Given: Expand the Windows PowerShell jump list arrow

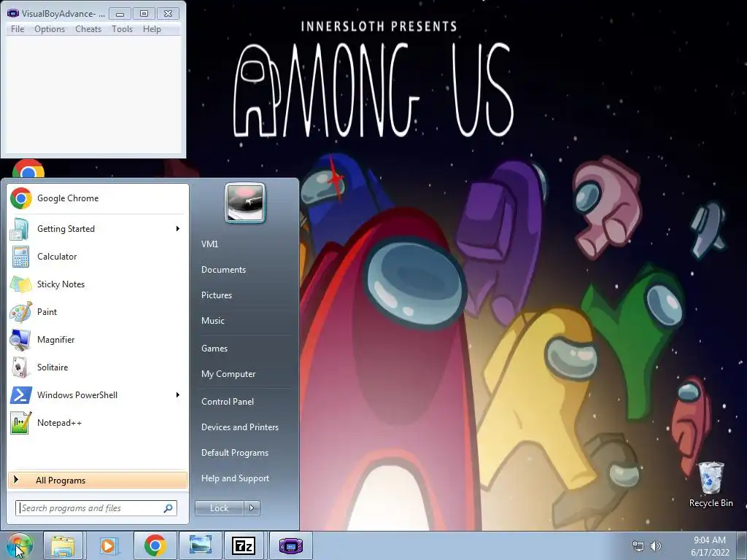Looking at the screenshot, I should [x=178, y=395].
